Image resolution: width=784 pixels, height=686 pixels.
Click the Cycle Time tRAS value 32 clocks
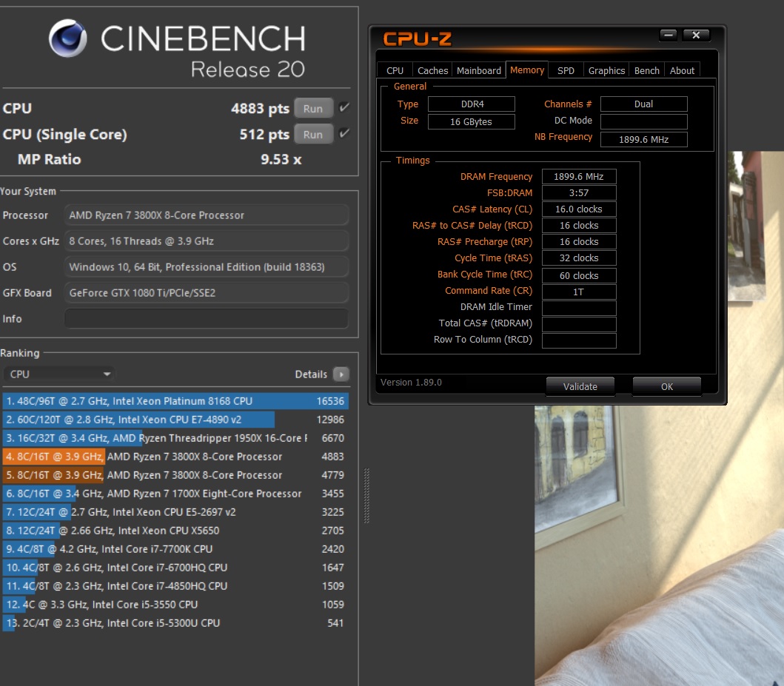(579, 258)
